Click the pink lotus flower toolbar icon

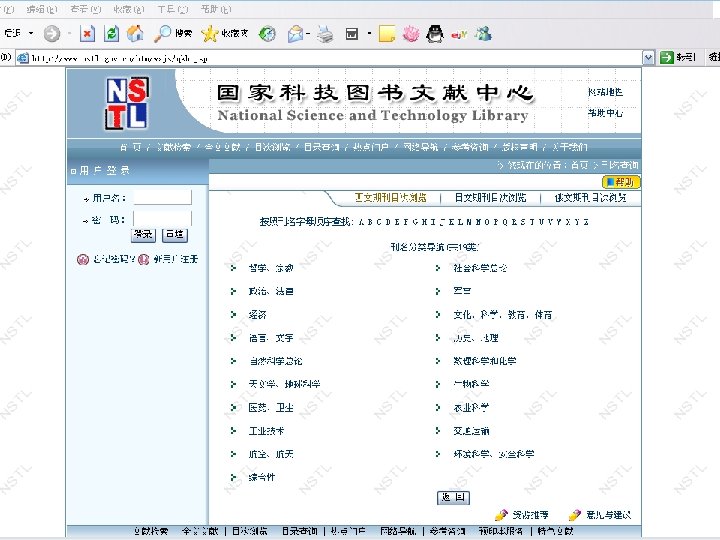tap(411, 34)
